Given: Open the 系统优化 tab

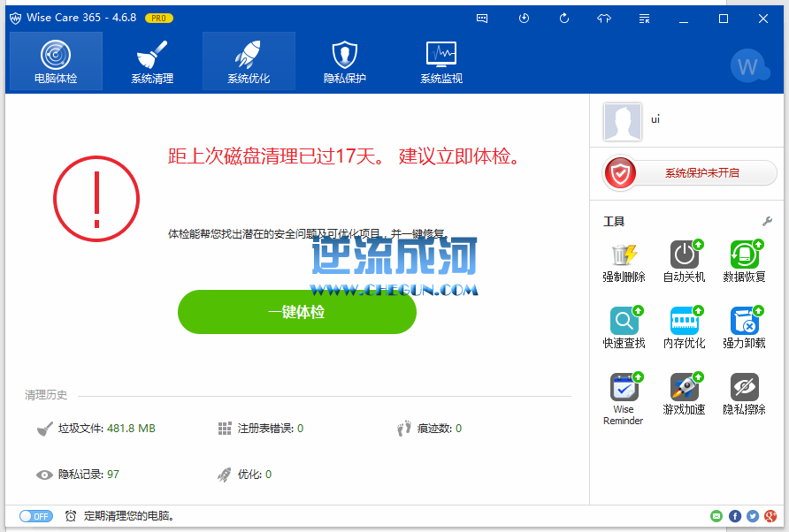Looking at the screenshot, I should coord(249,61).
